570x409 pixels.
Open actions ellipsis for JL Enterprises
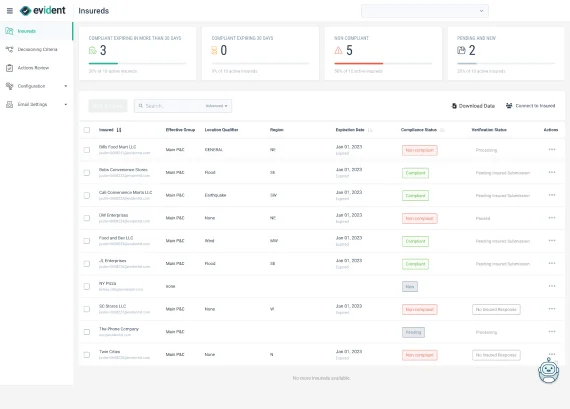[x=552, y=263]
